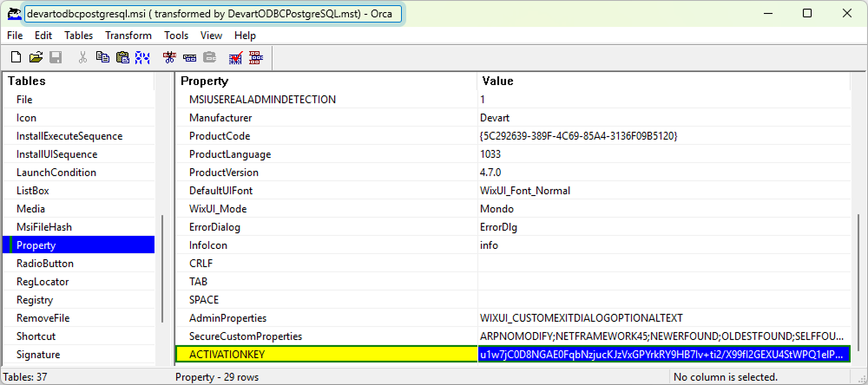
Task: Click the red and blue tables toolbar icon
Action: click(256, 57)
